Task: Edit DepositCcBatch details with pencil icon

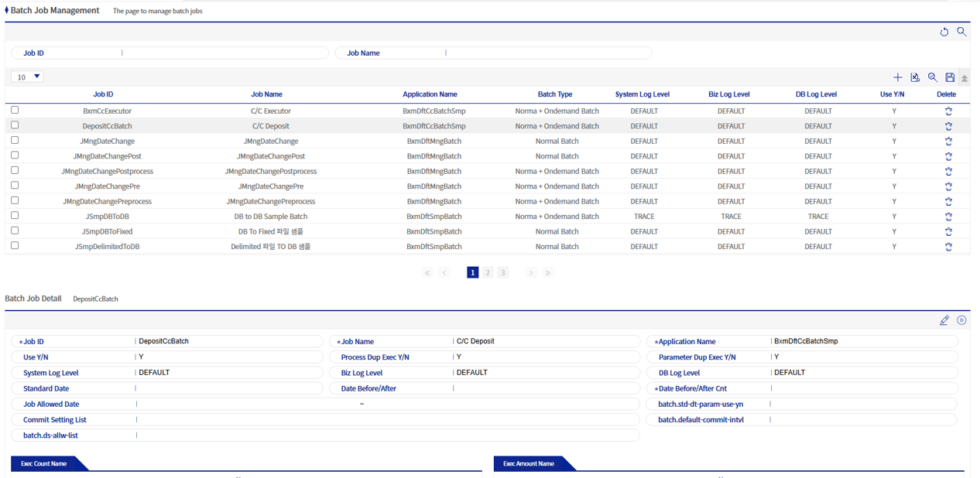Action: 944,320
